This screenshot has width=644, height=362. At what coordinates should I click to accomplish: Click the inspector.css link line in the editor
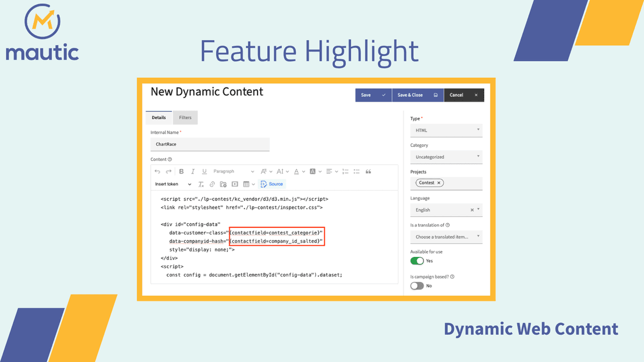tap(241, 207)
